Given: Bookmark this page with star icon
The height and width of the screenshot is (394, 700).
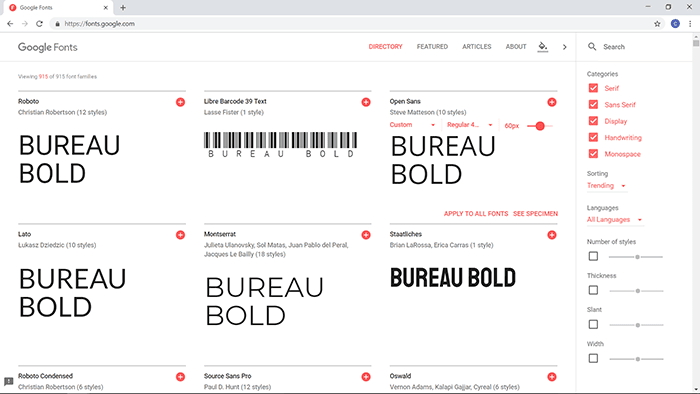Looking at the screenshot, I should [657, 24].
